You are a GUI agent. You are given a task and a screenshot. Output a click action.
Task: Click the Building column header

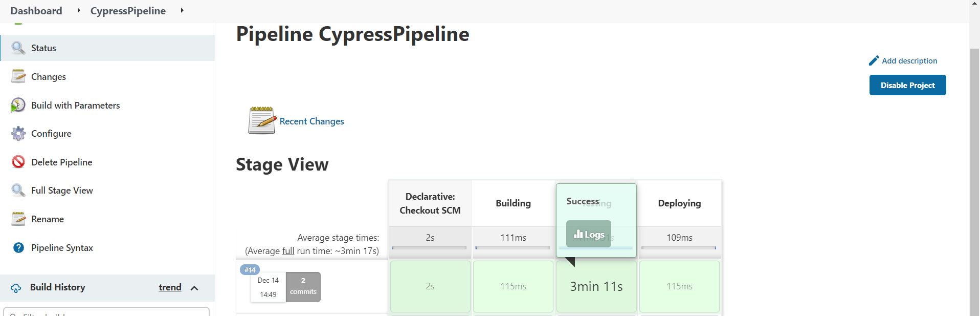(x=513, y=203)
